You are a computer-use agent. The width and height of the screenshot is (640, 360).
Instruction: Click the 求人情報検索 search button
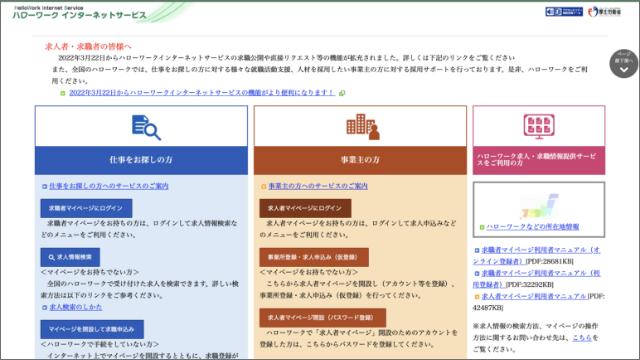coord(70,257)
